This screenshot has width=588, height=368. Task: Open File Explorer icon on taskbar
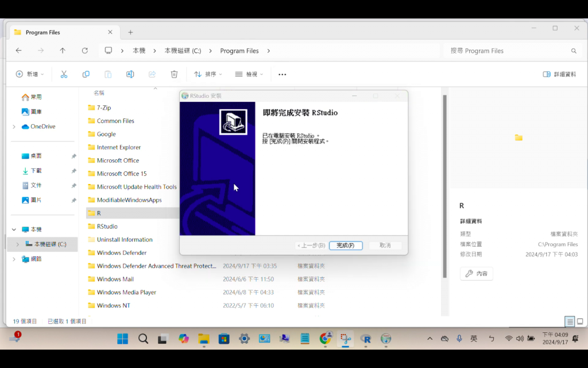point(204,339)
